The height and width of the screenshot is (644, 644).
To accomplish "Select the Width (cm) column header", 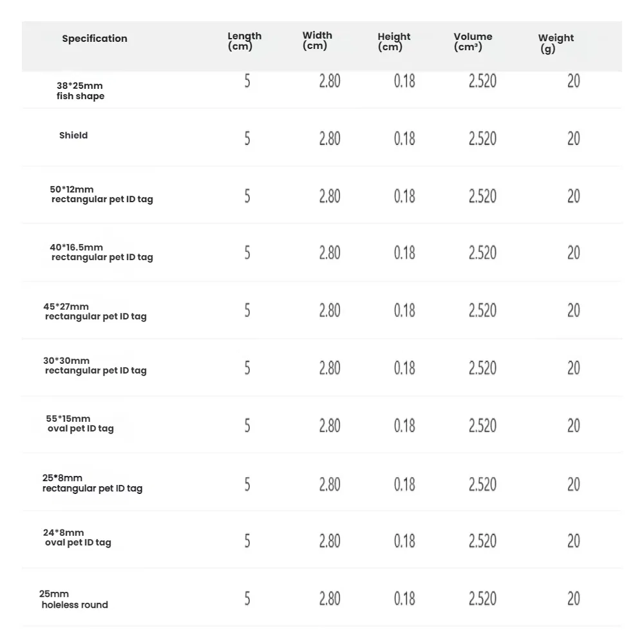I will (x=317, y=41).
